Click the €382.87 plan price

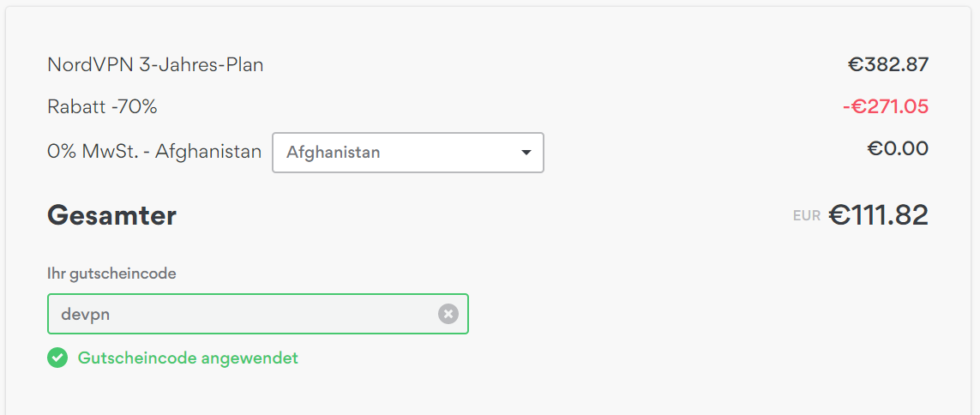pos(888,64)
